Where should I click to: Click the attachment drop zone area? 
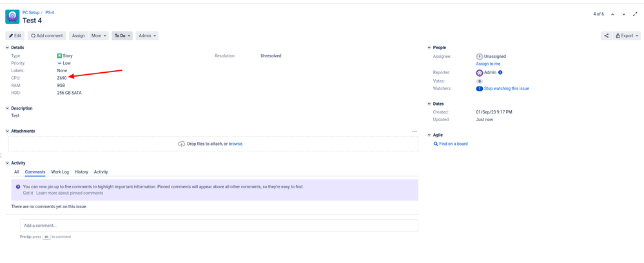click(213, 144)
